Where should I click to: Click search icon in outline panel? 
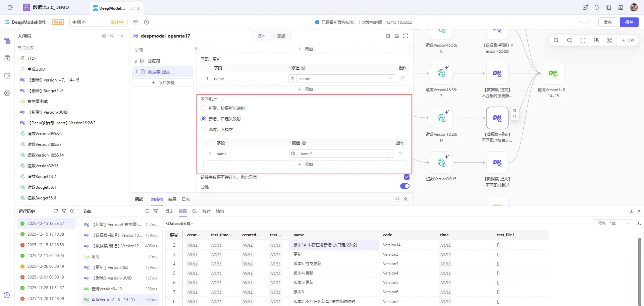[112, 36]
